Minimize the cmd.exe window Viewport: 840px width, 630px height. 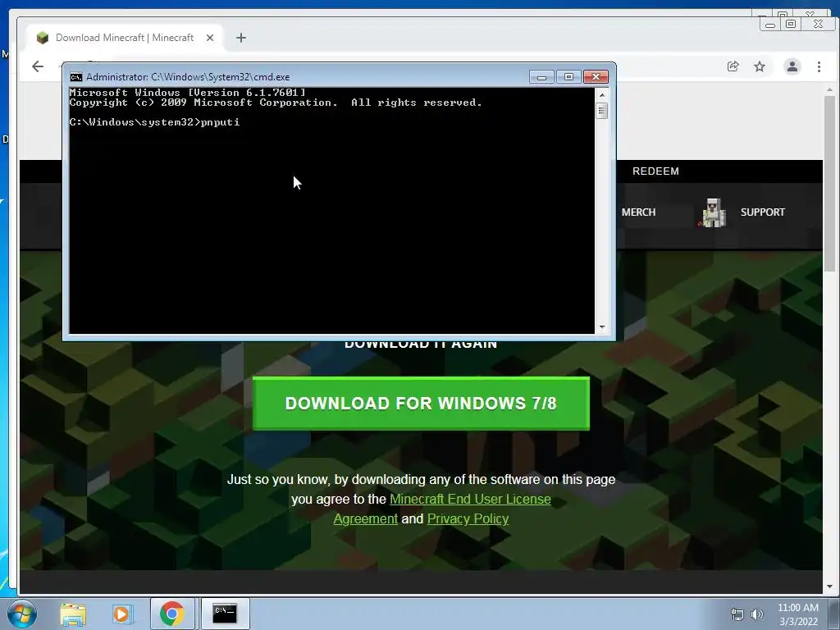541,77
